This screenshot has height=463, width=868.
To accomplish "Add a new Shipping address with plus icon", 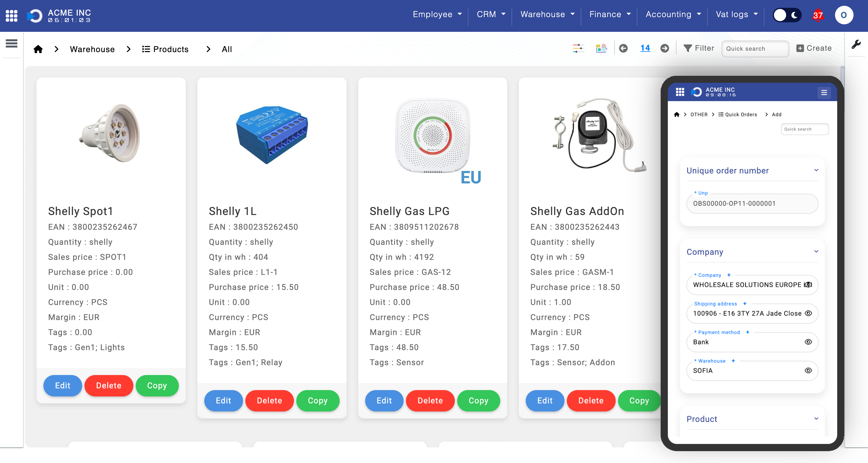I will coord(745,303).
